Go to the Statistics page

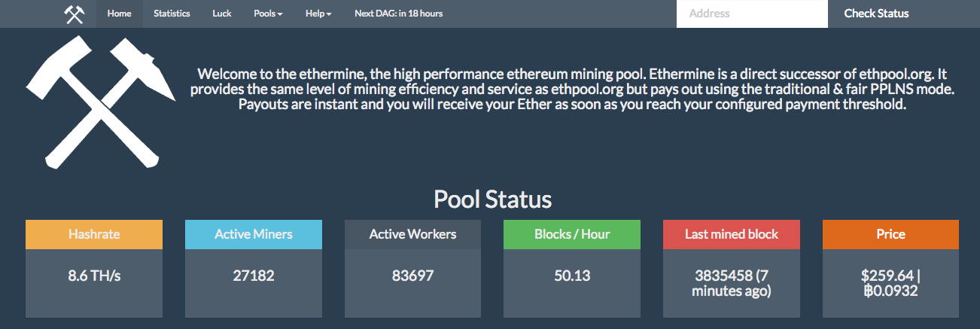(x=172, y=14)
